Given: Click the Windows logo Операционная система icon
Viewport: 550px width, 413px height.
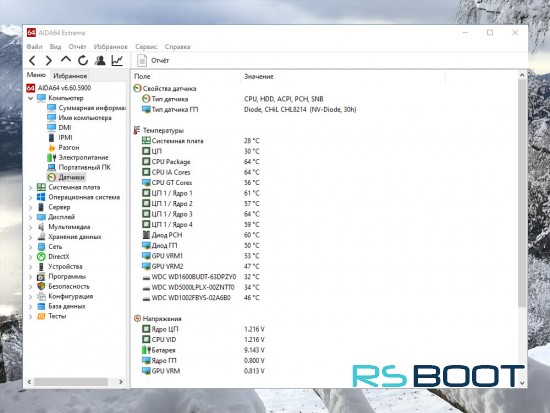Looking at the screenshot, I should pos(41,197).
